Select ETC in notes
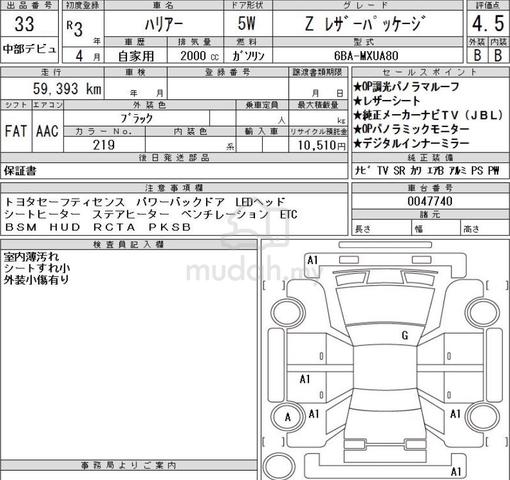 point(289,214)
